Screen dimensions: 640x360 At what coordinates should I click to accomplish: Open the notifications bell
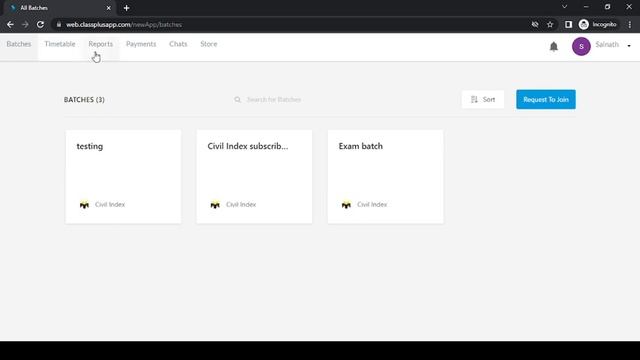553,47
